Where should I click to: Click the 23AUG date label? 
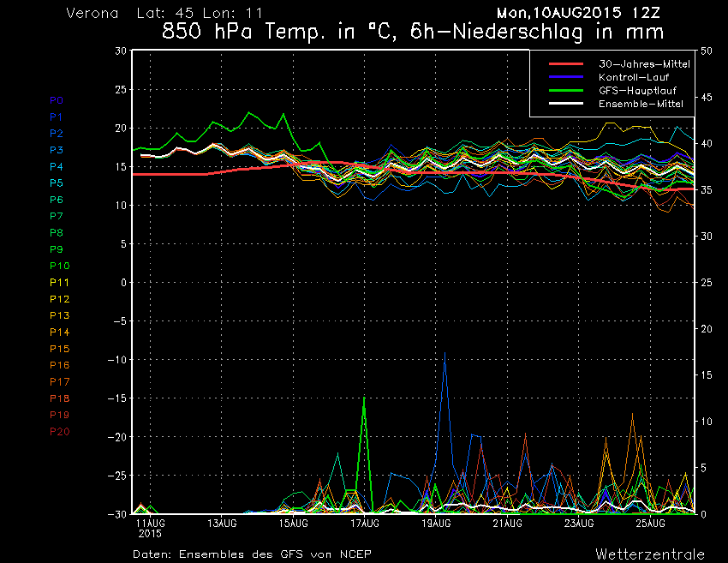[579, 524]
